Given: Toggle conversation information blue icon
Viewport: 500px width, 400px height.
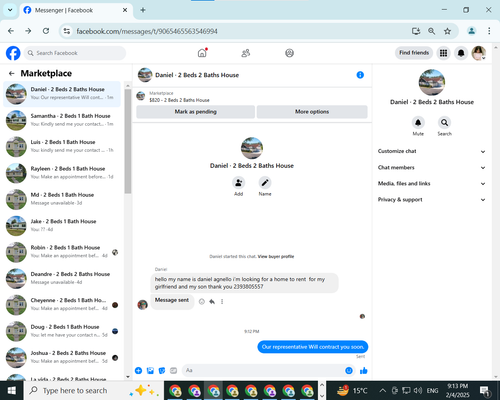Looking at the screenshot, I should tap(360, 75).
